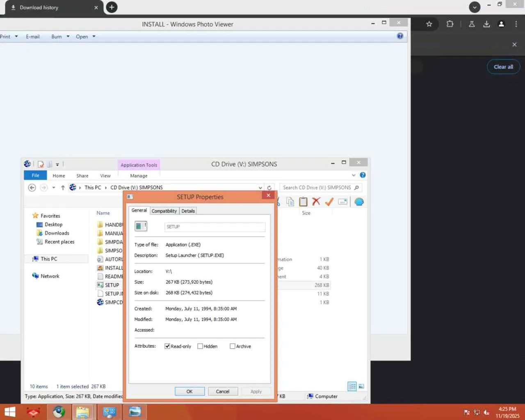The width and height of the screenshot is (525, 420).
Task: Toggle the Hidden attribute checkbox
Action: (200, 346)
